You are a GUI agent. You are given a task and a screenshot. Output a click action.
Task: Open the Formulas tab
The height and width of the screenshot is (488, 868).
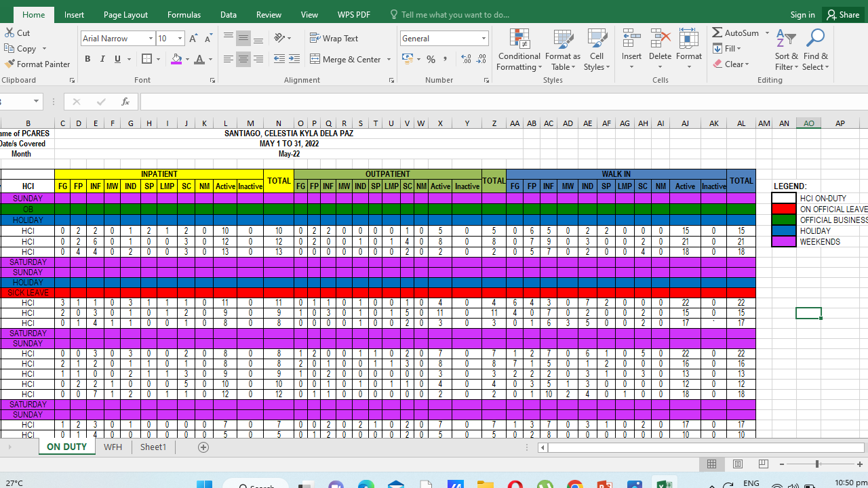tap(184, 14)
